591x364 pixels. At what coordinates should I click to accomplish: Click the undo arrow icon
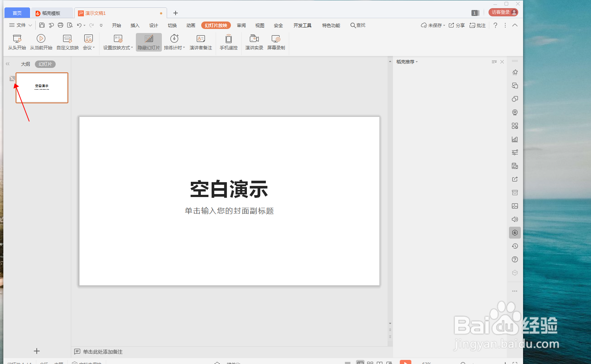coord(79,25)
